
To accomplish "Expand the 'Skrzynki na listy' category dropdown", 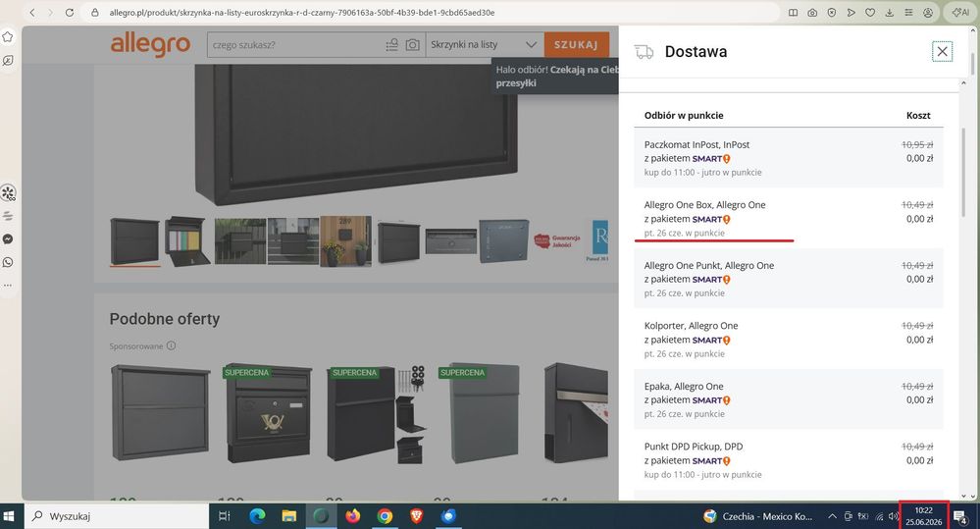I will click(x=485, y=45).
